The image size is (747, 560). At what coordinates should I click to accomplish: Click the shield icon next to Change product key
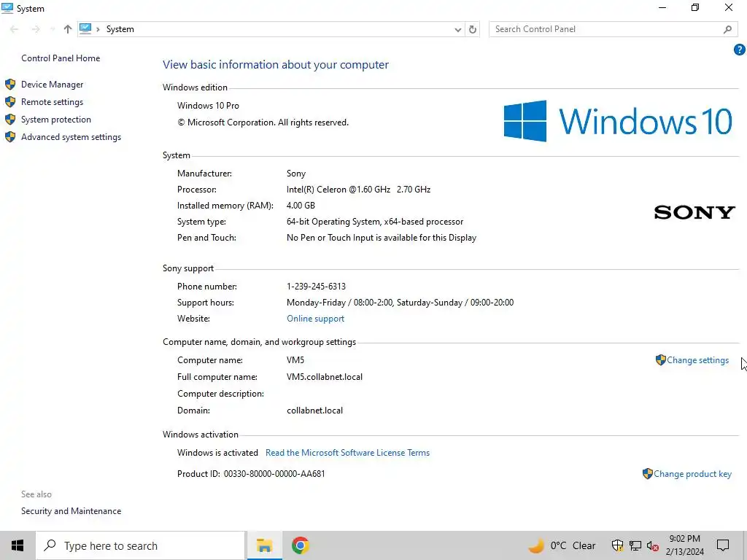pyautogui.click(x=648, y=473)
